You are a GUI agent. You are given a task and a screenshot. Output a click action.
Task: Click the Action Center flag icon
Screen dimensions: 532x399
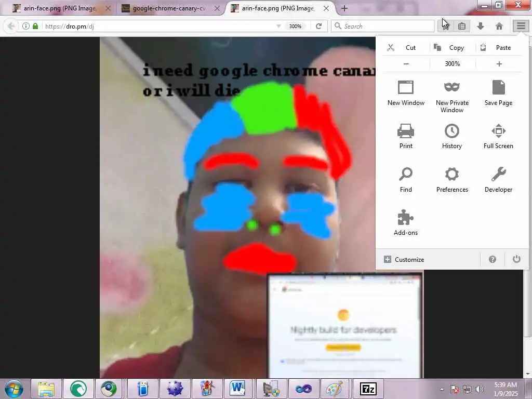455,389
